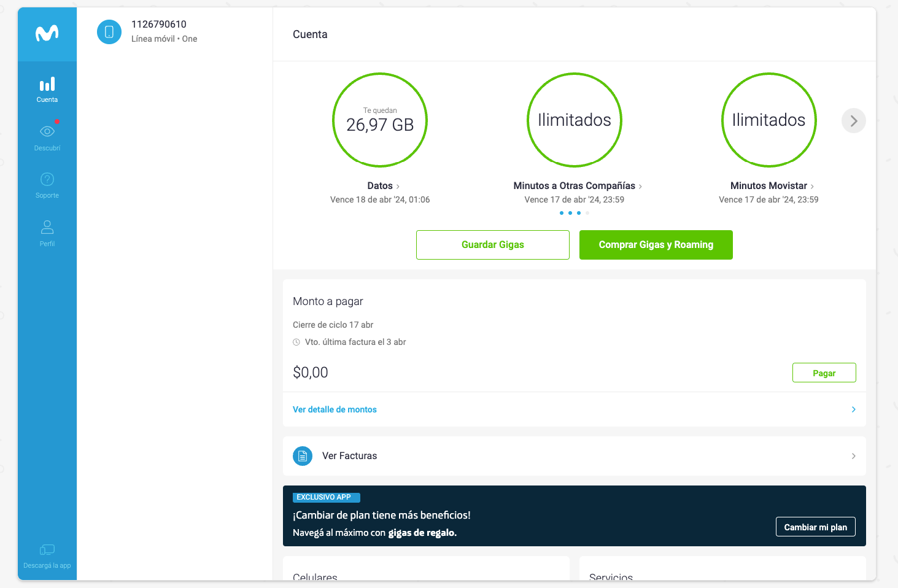Click the Movistar logo icon
The image size is (898, 588).
[x=47, y=33]
